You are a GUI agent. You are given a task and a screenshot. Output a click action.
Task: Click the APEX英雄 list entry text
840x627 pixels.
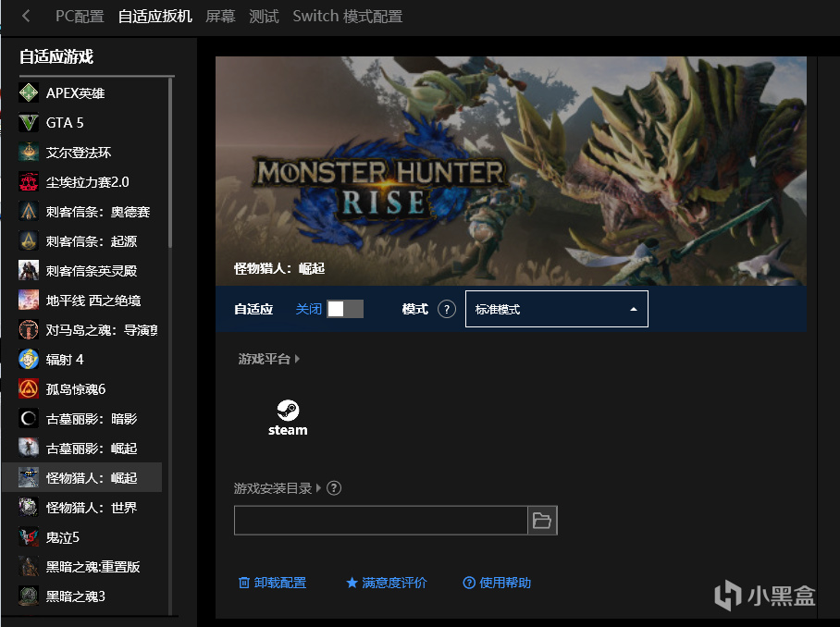click(76, 93)
